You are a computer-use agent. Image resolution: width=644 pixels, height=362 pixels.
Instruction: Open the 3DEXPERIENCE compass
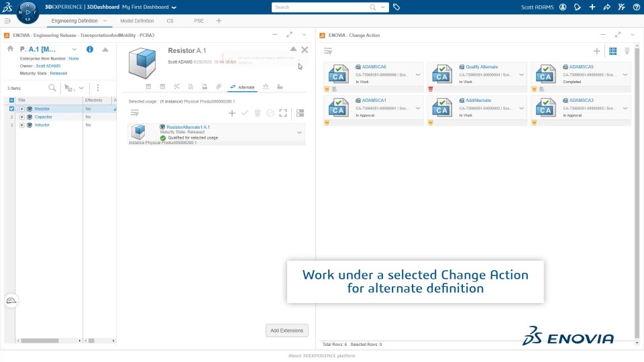pos(28,12)
